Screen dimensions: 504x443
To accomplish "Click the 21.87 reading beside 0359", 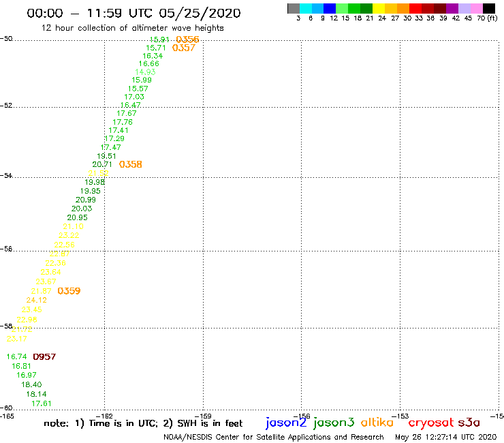I will (x=41, y=291).
